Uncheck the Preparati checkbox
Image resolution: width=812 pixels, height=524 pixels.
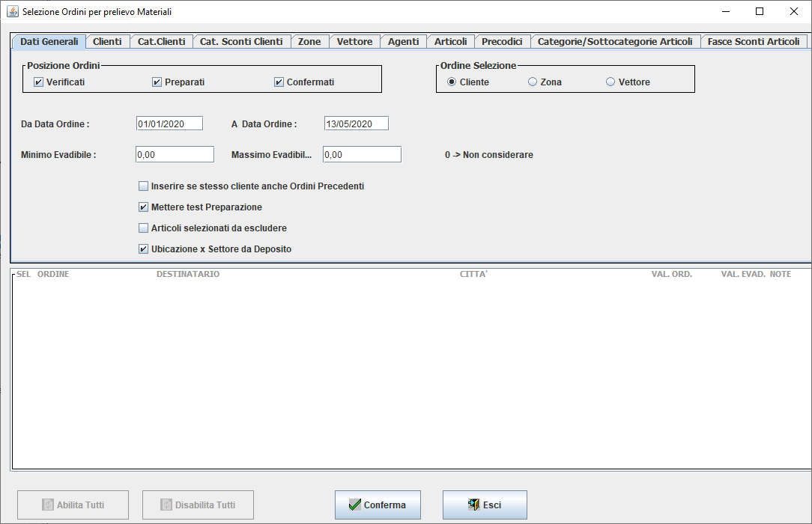(x=157, y=82)
